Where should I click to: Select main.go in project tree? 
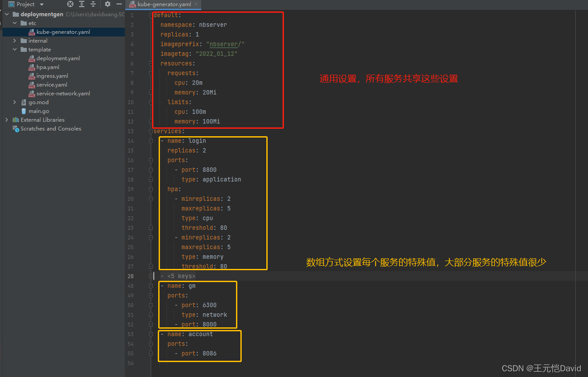coord(39,111)
